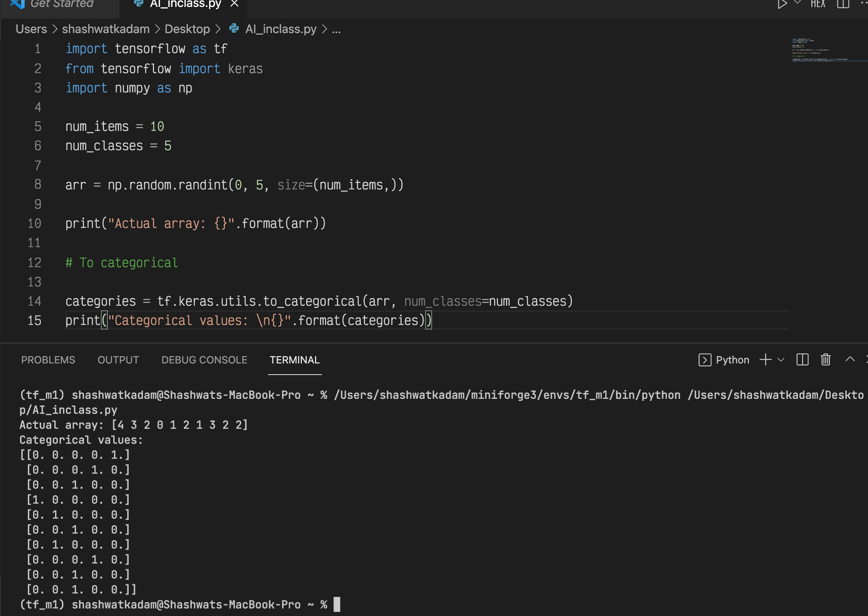Open the PROBLEMS panel tab

point(48,360)
